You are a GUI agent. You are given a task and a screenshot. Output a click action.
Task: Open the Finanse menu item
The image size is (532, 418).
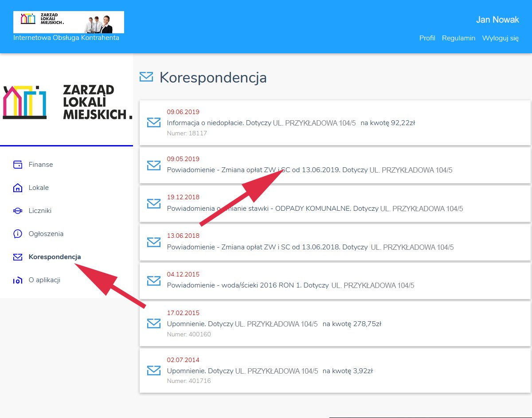click(41, 165)
